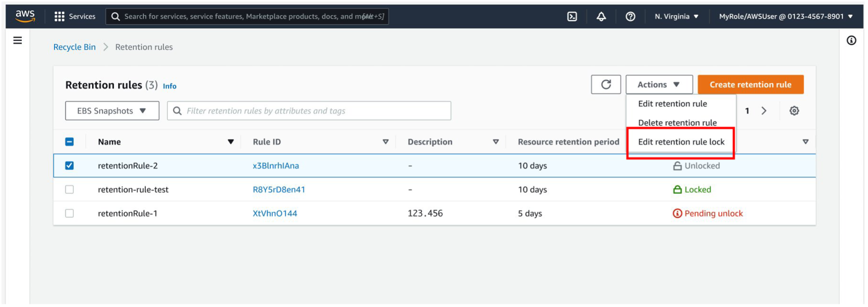Go to next page arrow
The image size is (868, 307).
tap(764, 111)
